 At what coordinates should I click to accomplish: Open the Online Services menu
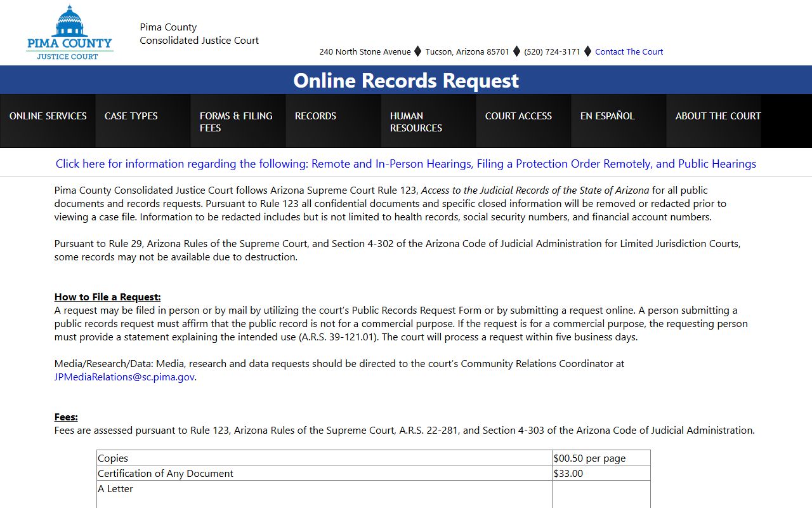point(48,121)
